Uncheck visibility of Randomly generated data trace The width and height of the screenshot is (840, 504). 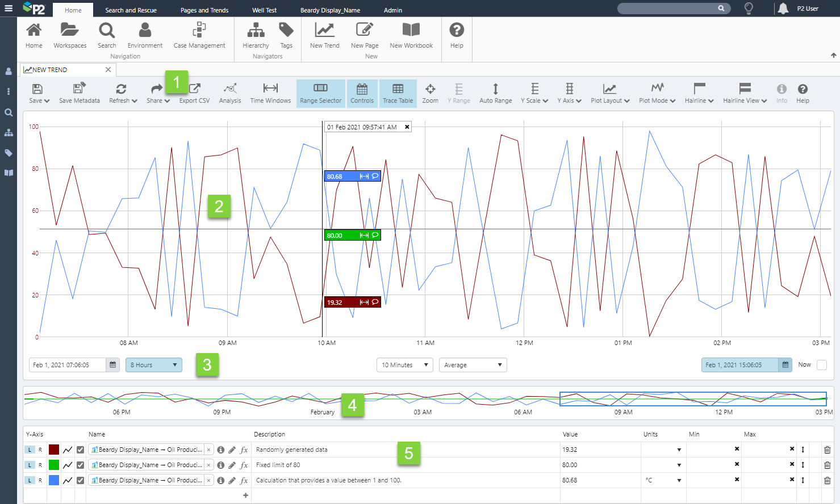coord(80,450)
